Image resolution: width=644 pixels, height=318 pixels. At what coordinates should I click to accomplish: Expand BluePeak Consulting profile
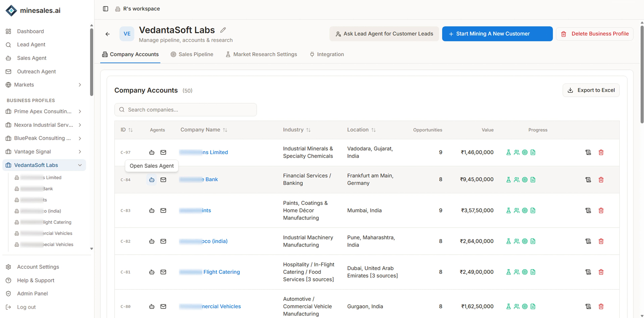click(80, 138)
